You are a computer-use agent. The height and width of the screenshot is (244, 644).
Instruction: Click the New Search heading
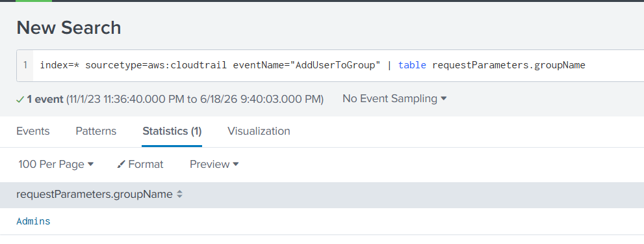pos(69,28)
